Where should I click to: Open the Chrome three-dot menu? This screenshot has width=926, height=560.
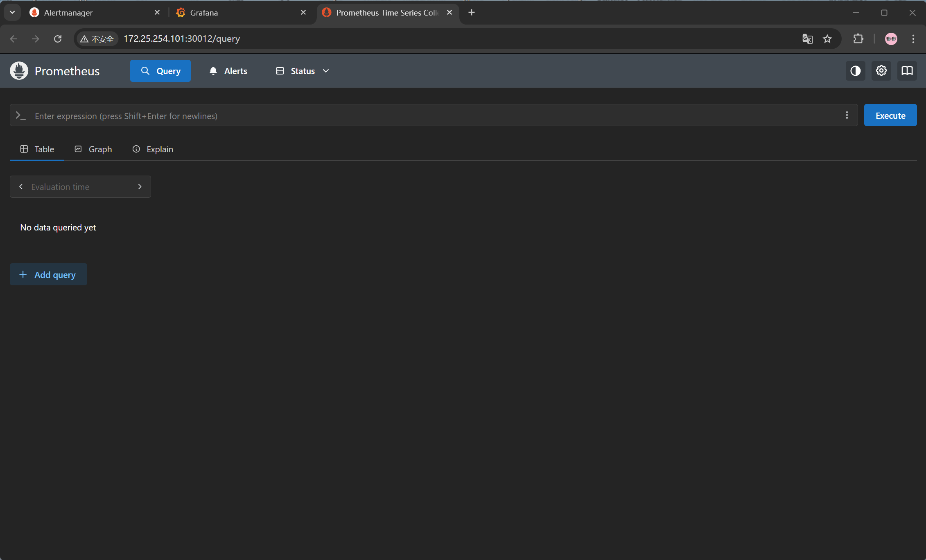(913, 39)
